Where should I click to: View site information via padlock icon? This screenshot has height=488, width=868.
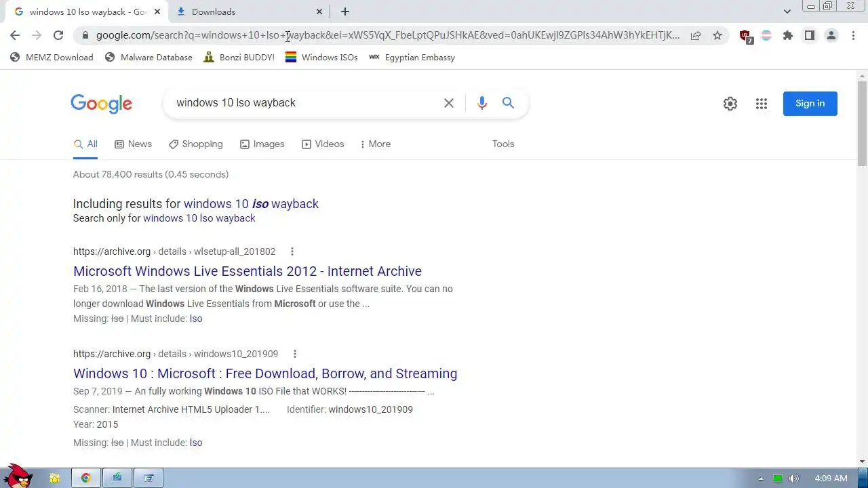(x=84, y=35)
